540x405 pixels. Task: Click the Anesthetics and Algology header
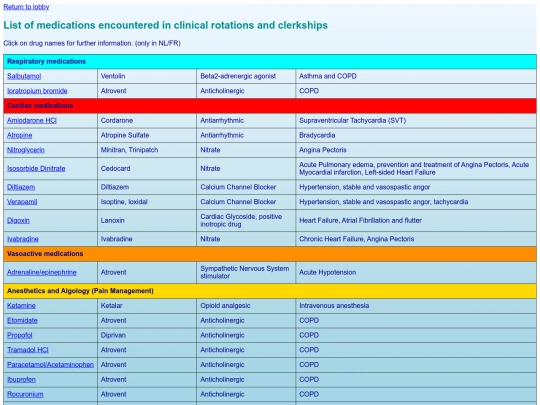click(270, 291)
